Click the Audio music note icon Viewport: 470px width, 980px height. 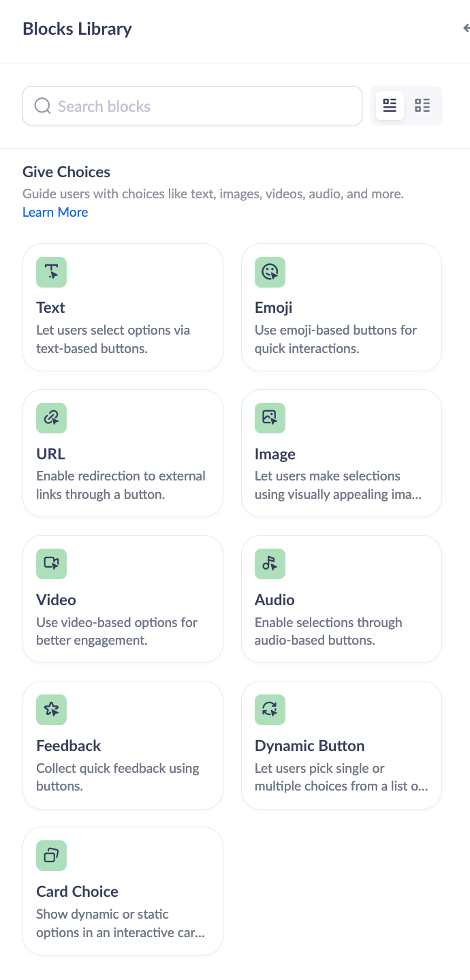pyautogui.click(x=270, y=564)
